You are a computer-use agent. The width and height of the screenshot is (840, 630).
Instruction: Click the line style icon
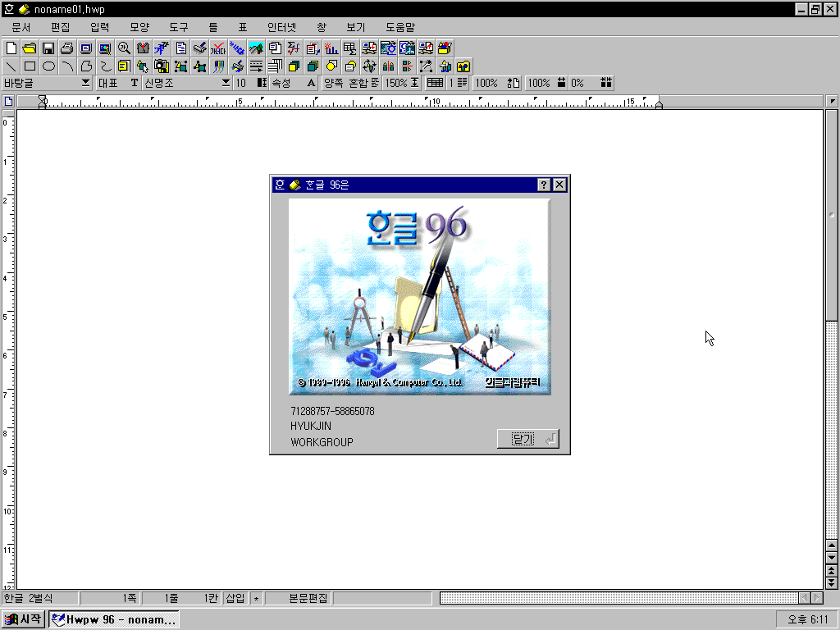(256, 66)
